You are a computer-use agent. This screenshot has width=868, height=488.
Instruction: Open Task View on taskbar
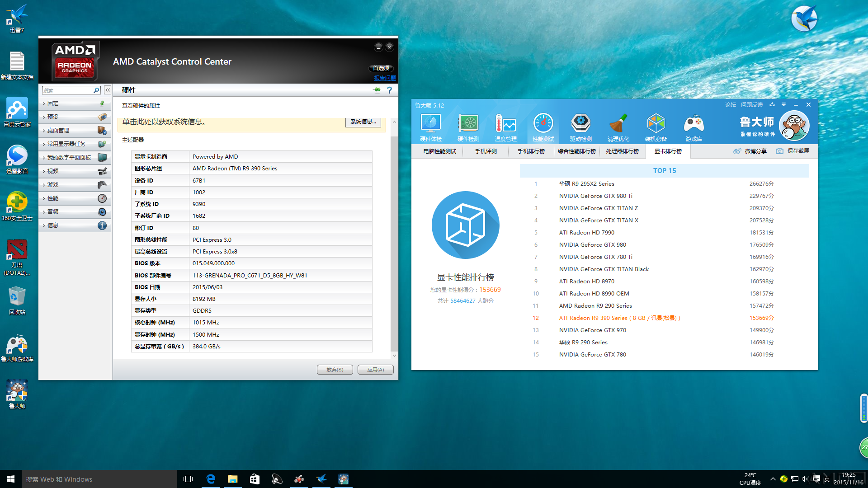click(x=188, y=479)
